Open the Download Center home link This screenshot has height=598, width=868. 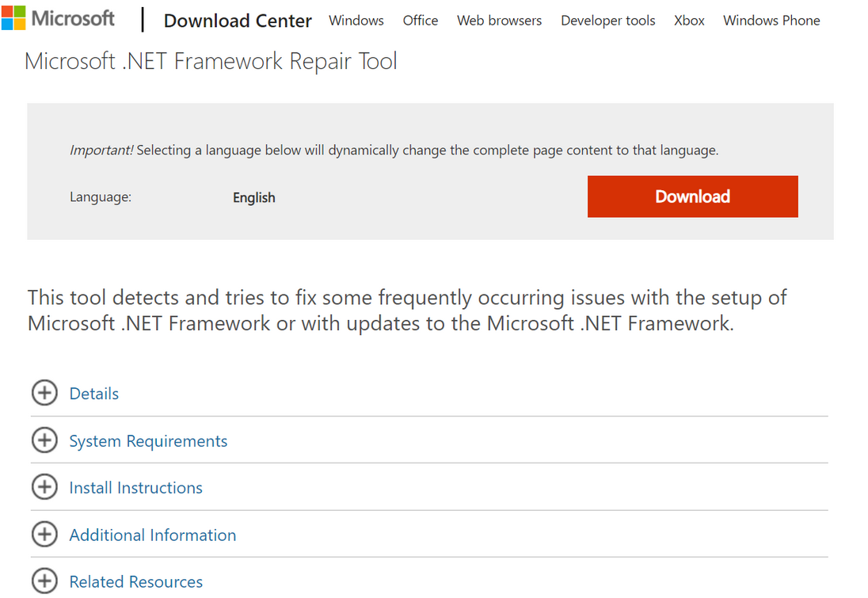[x=238, y=21]
